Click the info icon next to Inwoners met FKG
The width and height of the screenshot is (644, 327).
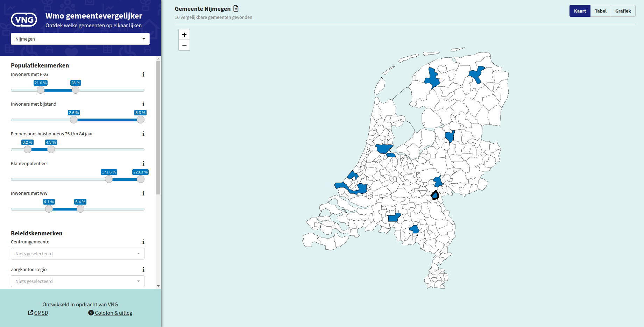pyautogui.click(x=143, y=74)
